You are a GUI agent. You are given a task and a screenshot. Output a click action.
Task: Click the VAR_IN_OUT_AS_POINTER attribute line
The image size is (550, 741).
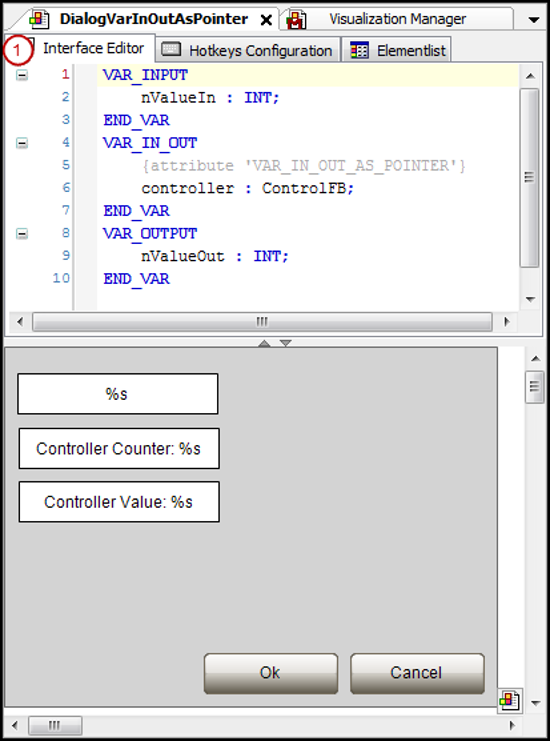pos(303,166)
